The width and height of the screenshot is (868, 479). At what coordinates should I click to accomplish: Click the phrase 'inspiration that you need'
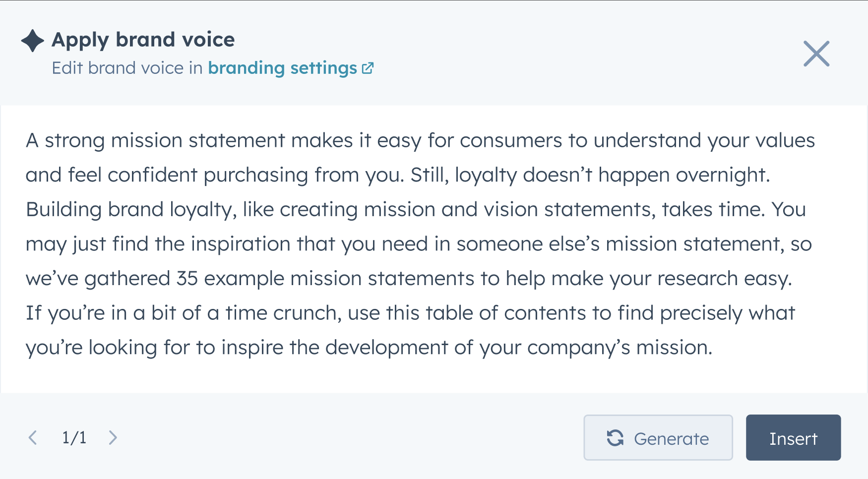tap(309, 244)
